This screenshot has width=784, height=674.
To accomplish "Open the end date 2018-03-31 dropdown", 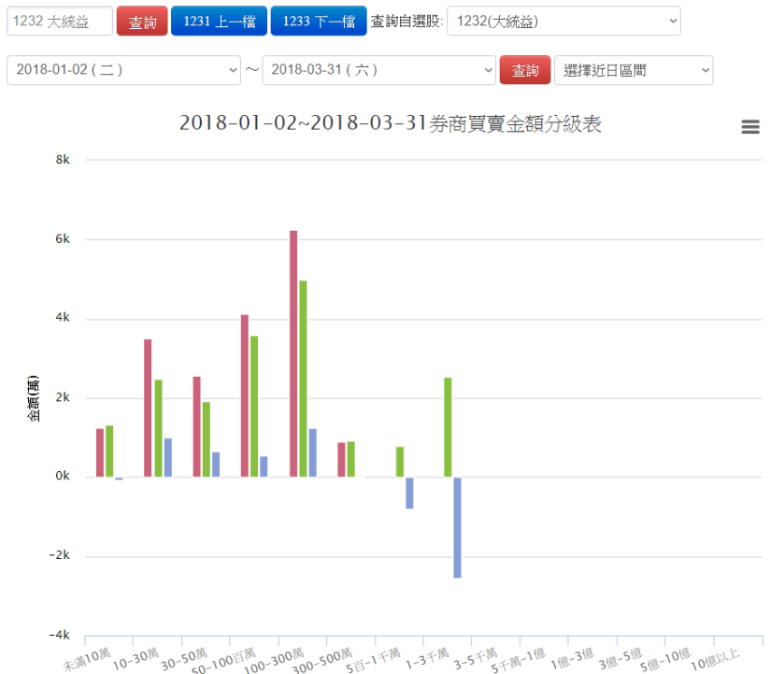I will [x=378, y=70].
